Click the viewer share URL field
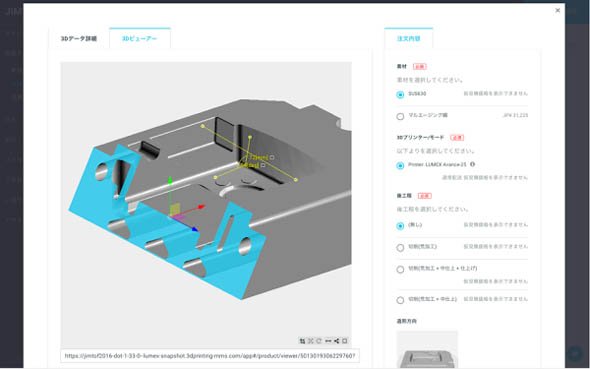 (x=210, y=356)
